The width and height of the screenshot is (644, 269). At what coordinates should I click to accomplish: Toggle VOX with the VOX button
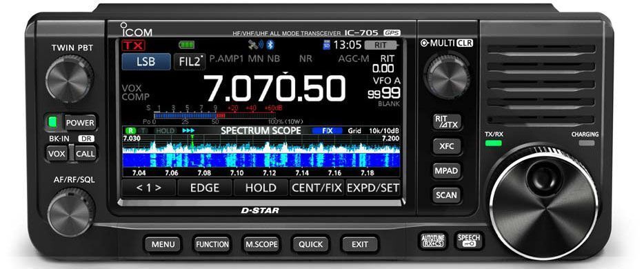tap(57, 154)
